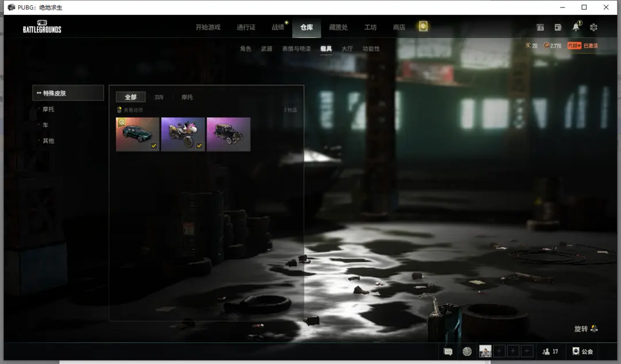This screenshot has height=364, width=621.
Task: Open the 功能性 sub-tab
Action: [371, 49]
